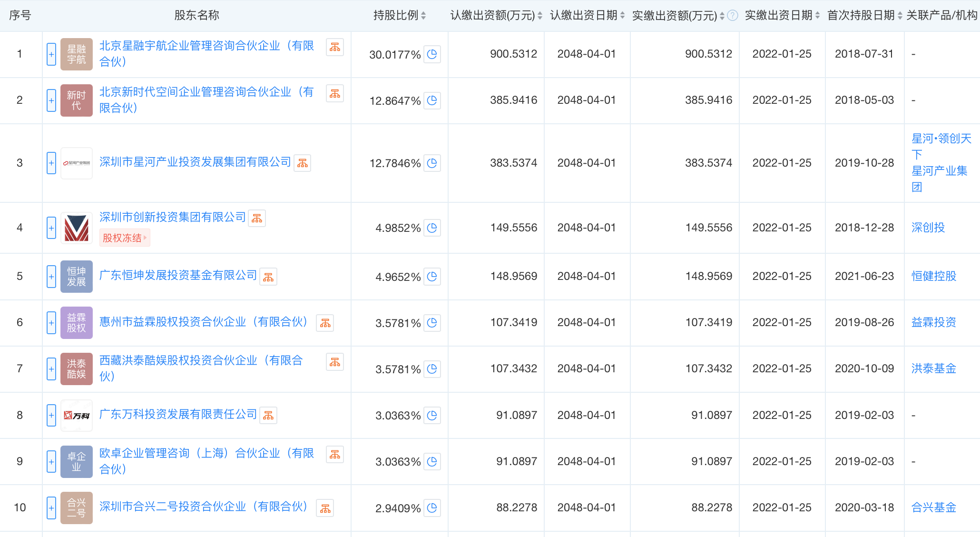
Task: Open 西藏洪泰酷娱股权投资合伙企业 shareholder link
Action: click(x=201, y=360)
